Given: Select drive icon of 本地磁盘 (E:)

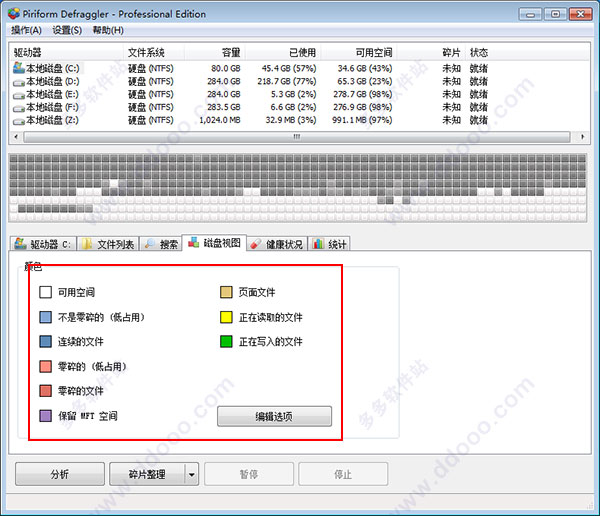Looking at the screenshot, I should 19,95.
